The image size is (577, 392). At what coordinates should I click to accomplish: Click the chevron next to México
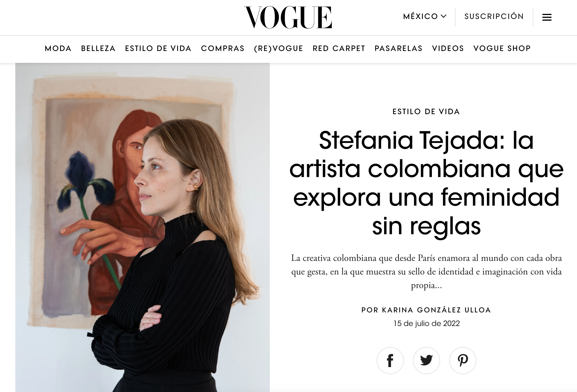tap(444, 16)
